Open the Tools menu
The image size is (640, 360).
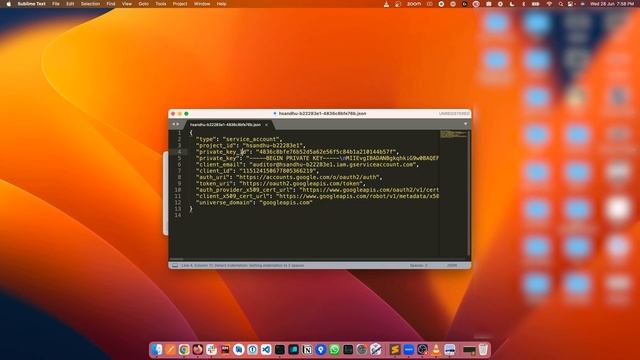point(160,4)
